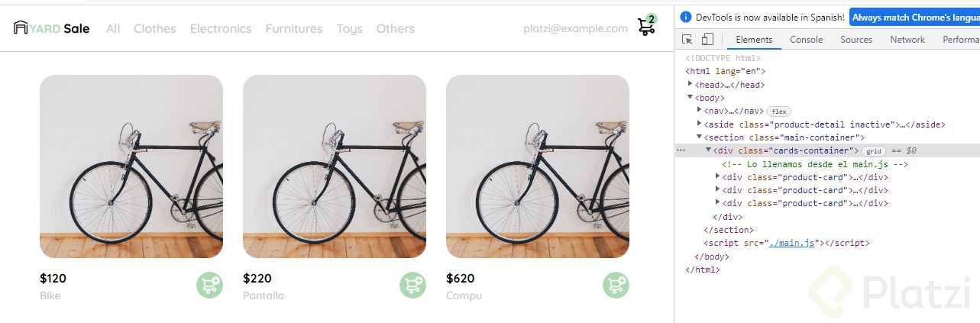
Task: Click the first bike product image
Action: (x=131, y=166)
